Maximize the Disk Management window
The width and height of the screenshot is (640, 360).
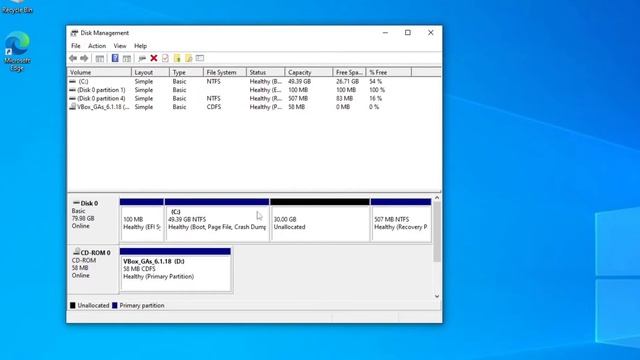pos(408,33)
